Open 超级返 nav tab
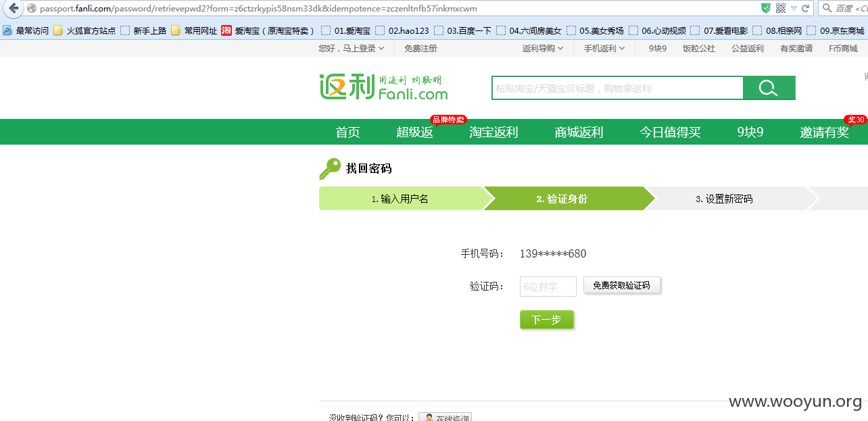The width and height of the screenshot is (868, 421). tap(414, 132)
